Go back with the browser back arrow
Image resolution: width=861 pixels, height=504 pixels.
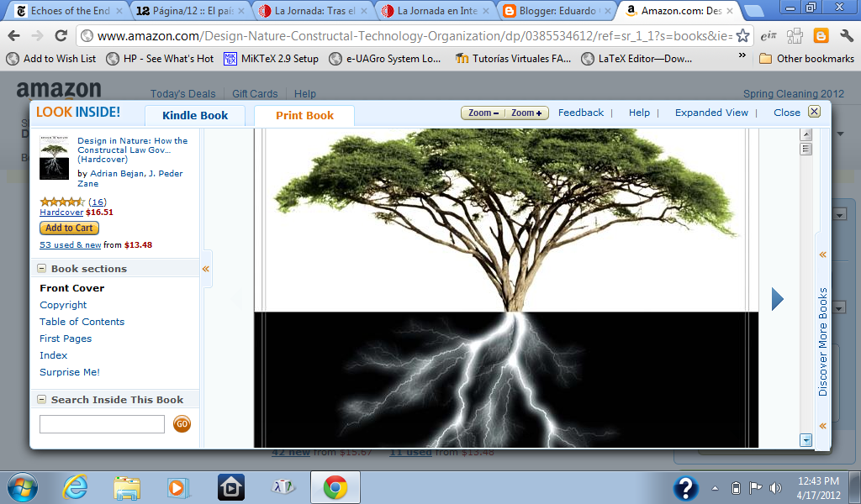pyautogui.click(x=13, y=35)
